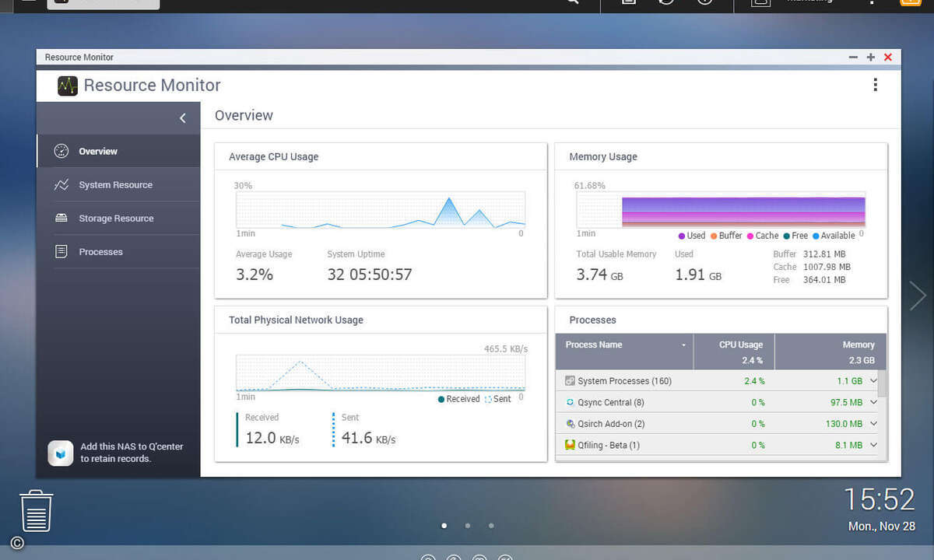Click the Processes list icon in sidebar

tap(61, 252)
